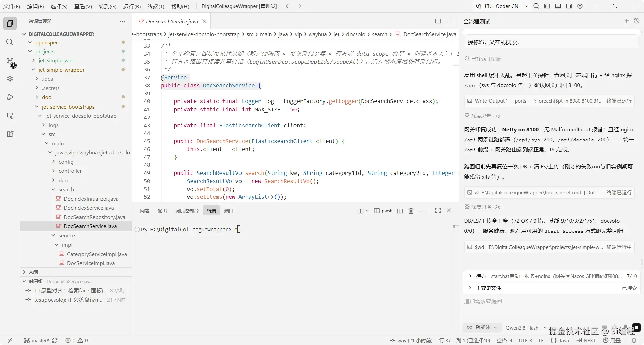Image resolution: width=644 pixels, height=345 pixels.
Task: Open the 终端 menu in the menu bar
Action: [x=156, y=6]
